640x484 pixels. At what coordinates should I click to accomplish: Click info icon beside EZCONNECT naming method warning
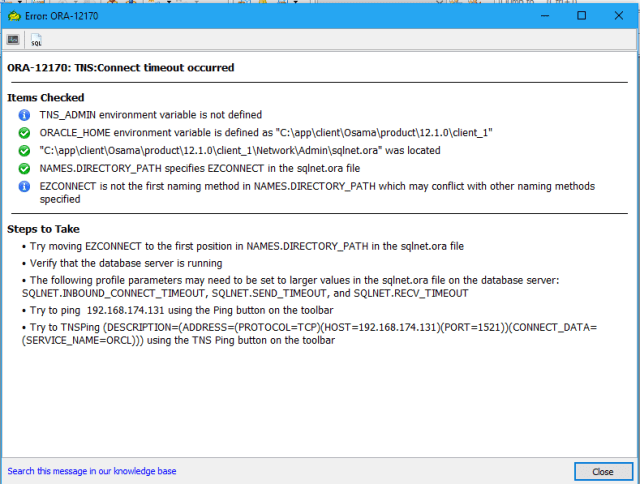tap(24, 185)
